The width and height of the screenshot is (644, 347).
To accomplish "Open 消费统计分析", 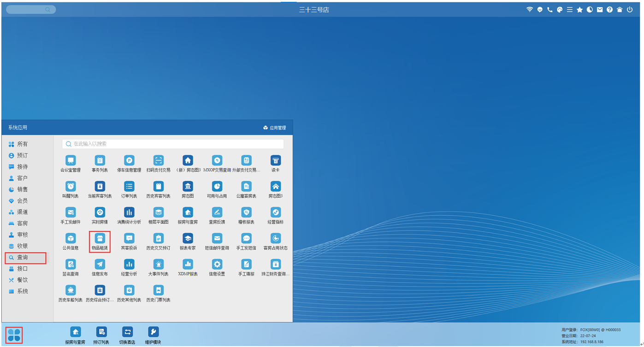I will coord(130,212).
